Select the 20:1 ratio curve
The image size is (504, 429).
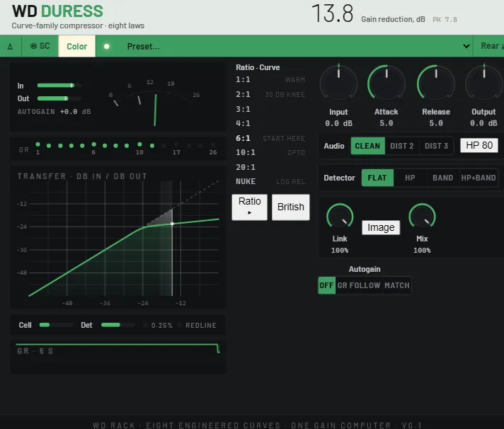click(x=270, y=167)
